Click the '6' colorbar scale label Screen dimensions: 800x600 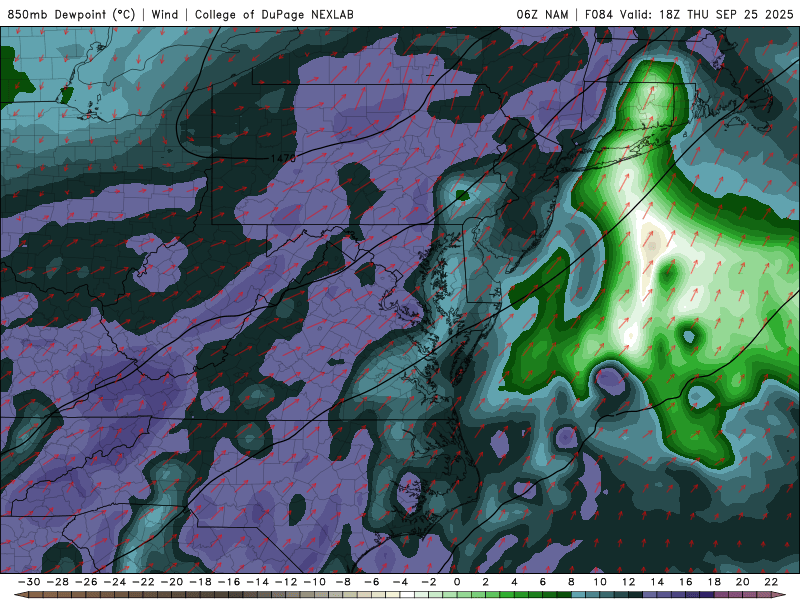click(x=543, y=582)
